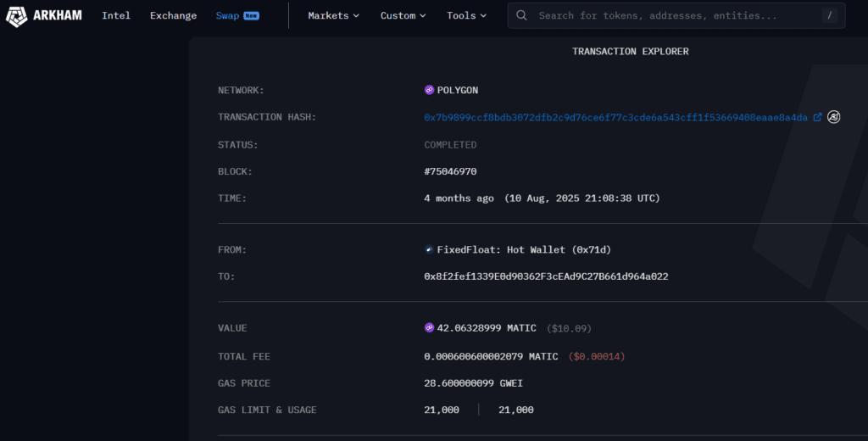Click the TOTAL FEE label
Screen dimensions: 868x441
click(244, 356)
